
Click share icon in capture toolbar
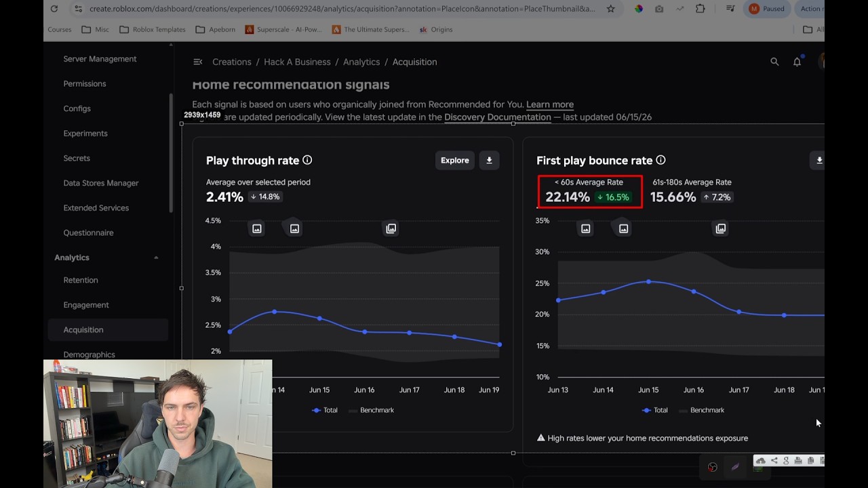[774, 461]
